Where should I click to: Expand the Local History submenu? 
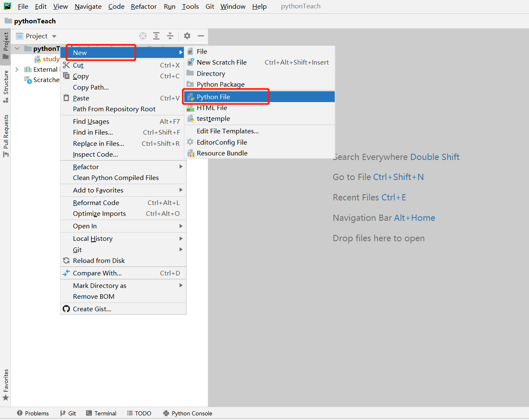(123, 238)
